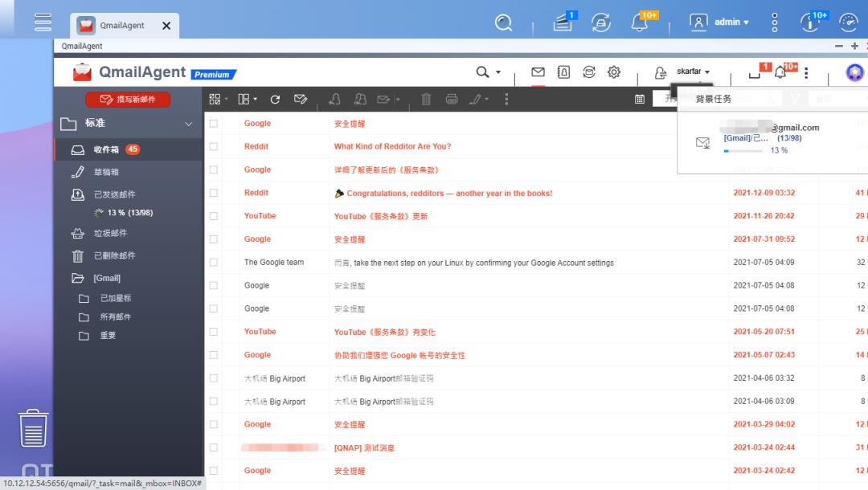Check the Reddit email's checkbox
This screenshot has height=490, width=868.
213,146
